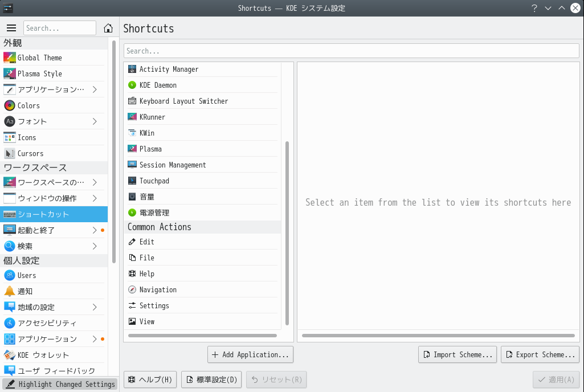Open the hamburger menu in the sidebar
This screenshot has width=584, height=392.
coord(11,28)
